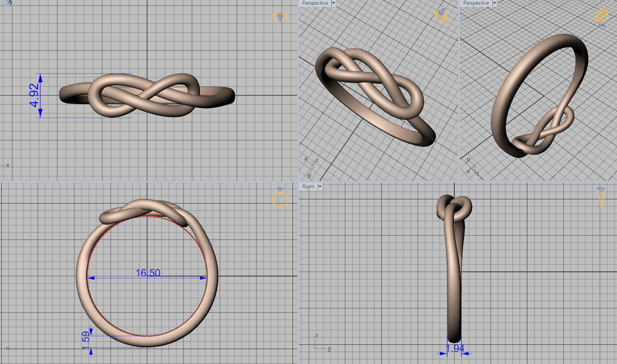Click the orientation ring icon in the knot close-up Perspective viewport

coord(442,15)
